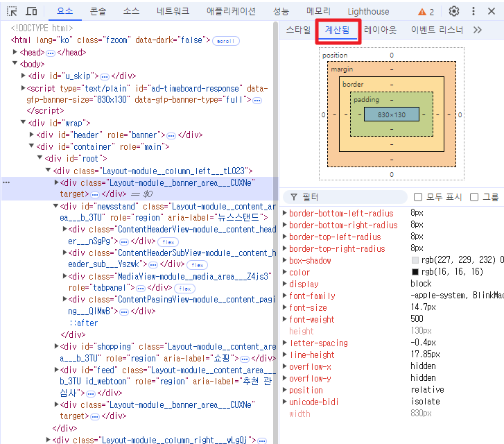Activate the inspect element picker icon
This screenshot has height=444, width=504.
12,11
